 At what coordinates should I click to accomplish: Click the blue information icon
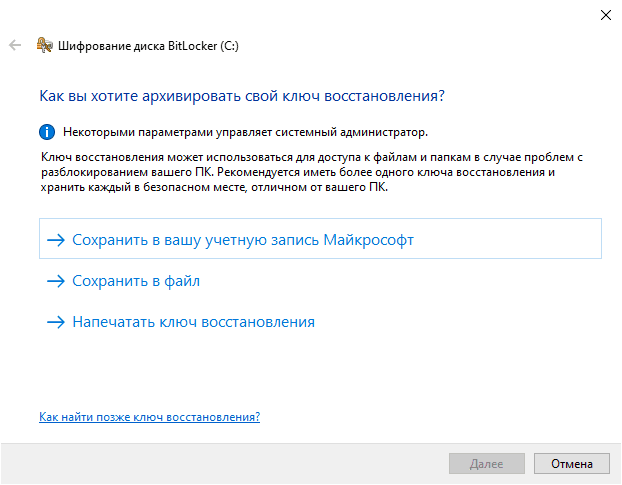pos(46,131)
